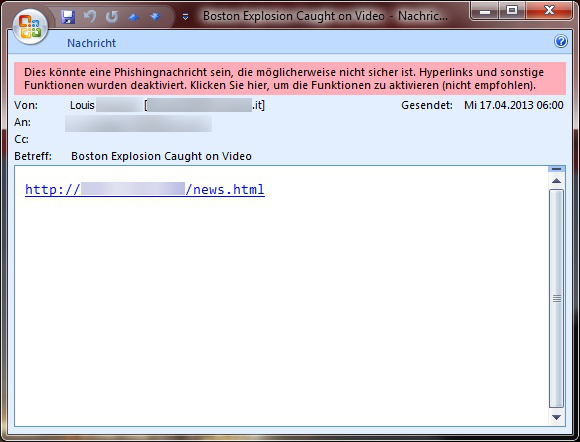Click the vertical scrollbar thumb
Screen dimensions: 580x442
(556, 298)
